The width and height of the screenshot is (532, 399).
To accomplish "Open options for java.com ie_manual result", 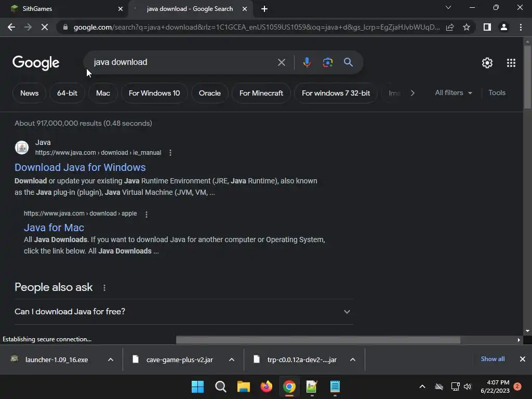I will click(x=170, y=153).
